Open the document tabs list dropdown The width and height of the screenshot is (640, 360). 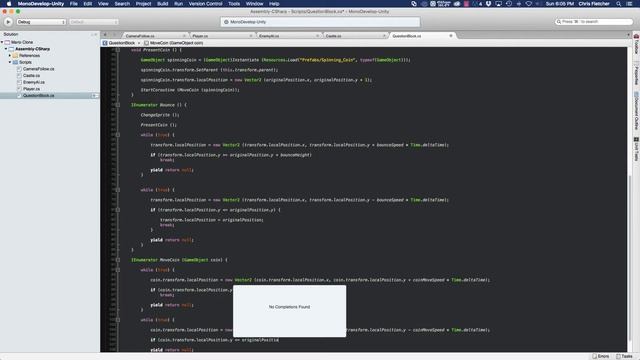[x=628, y=36]
